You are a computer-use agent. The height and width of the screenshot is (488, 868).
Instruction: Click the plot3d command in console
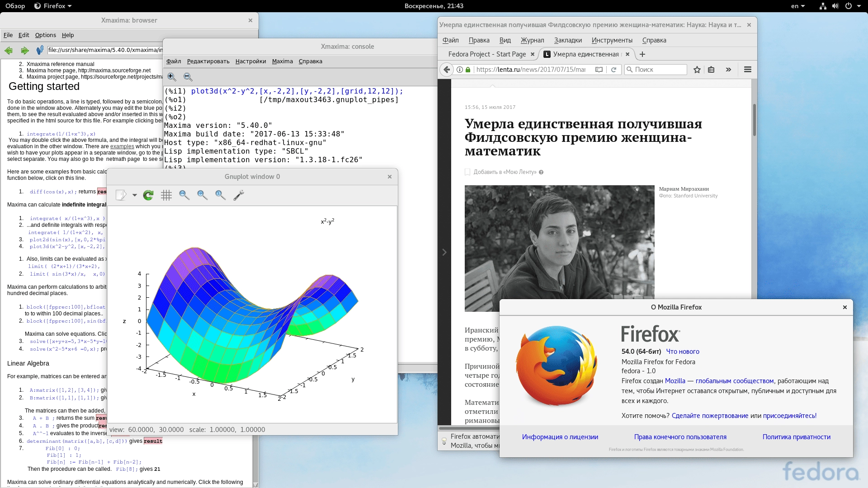click(x=297, y=91)
